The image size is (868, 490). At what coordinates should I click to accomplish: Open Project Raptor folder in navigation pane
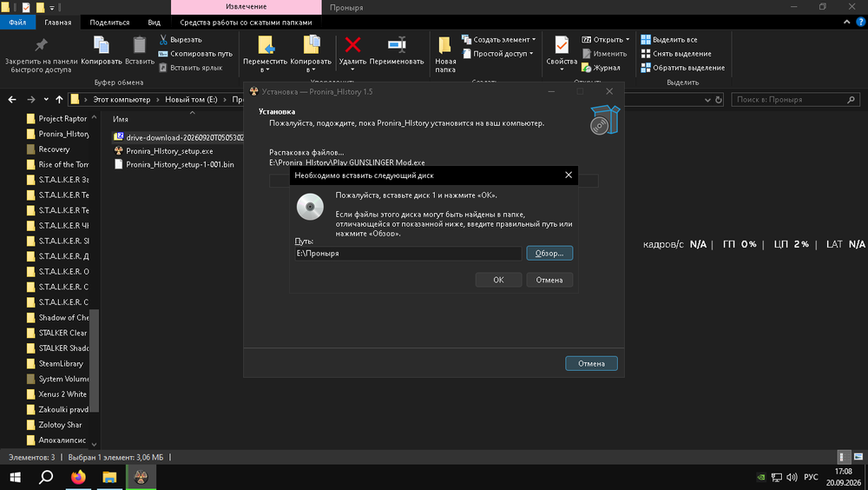(57, 119)
